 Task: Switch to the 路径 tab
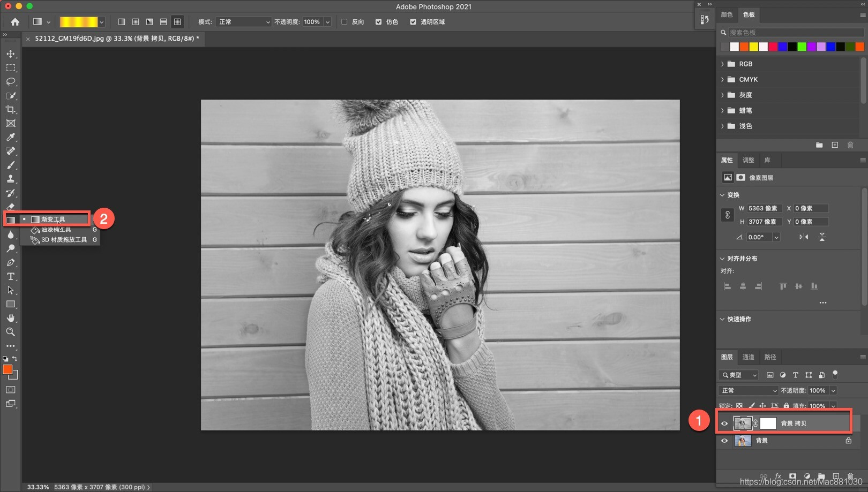click(x=770, y=357)
